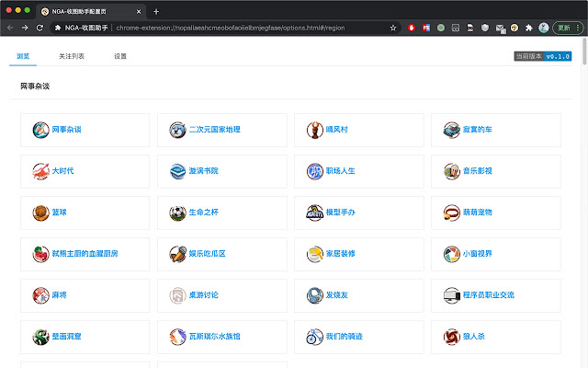Click the 晴风村 forum icon
The image size is (588, 368).
tap(315, 131)
